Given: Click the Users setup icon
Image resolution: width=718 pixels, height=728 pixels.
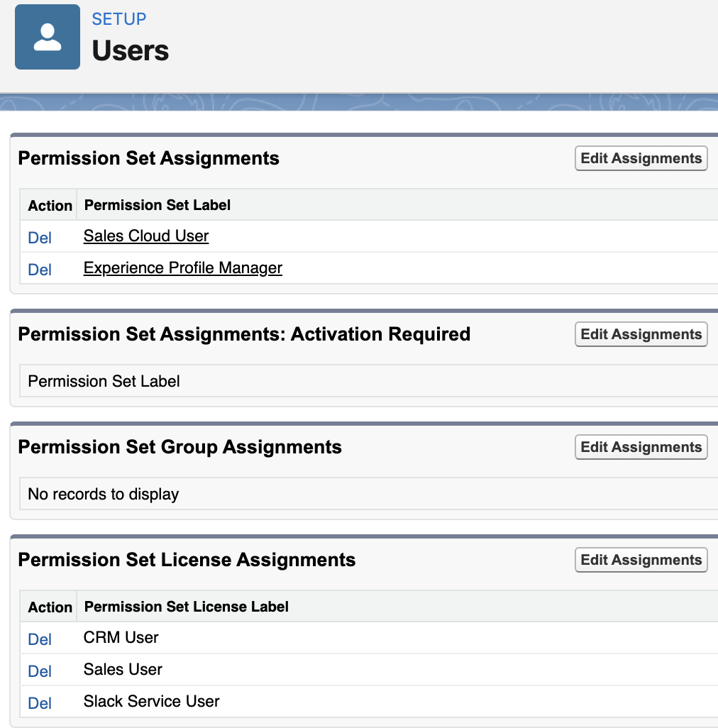Looking at the screenshot, I should tap(48, 37).
